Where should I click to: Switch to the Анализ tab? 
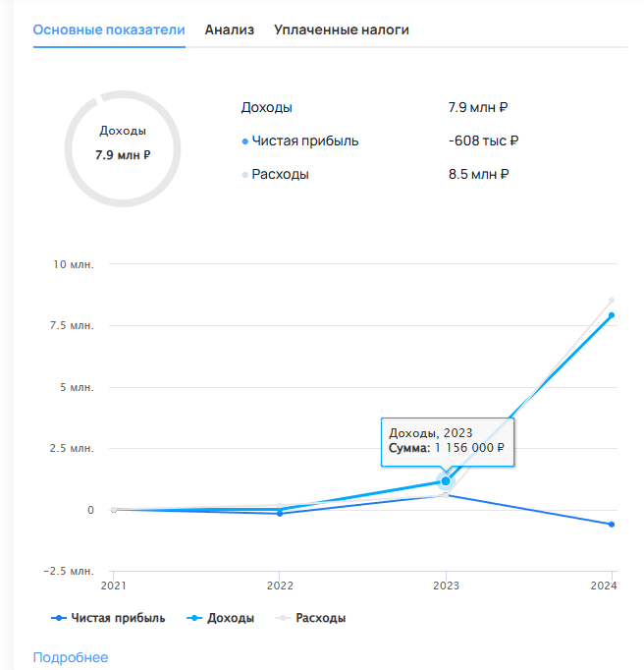(x=229, y=29)
